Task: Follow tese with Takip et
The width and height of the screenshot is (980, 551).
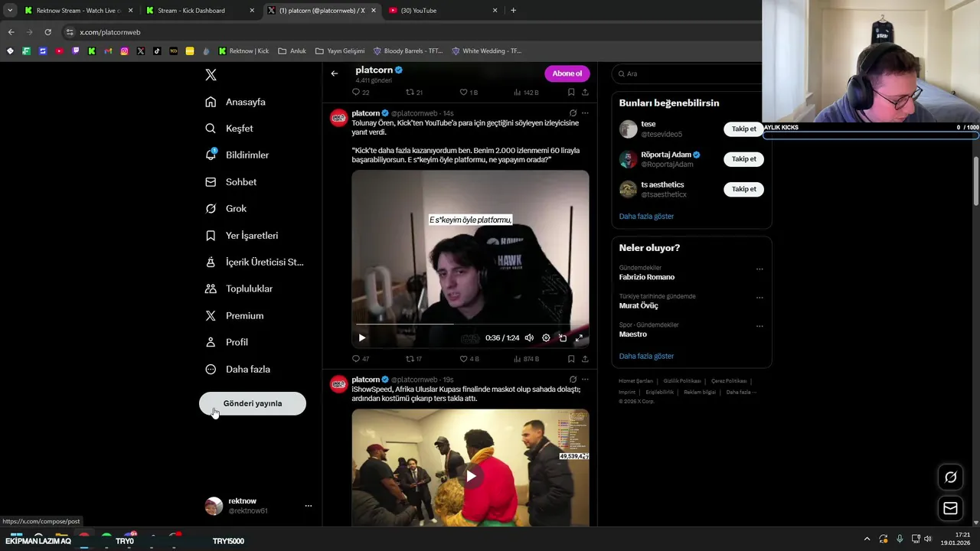Action: click(743, 129)
